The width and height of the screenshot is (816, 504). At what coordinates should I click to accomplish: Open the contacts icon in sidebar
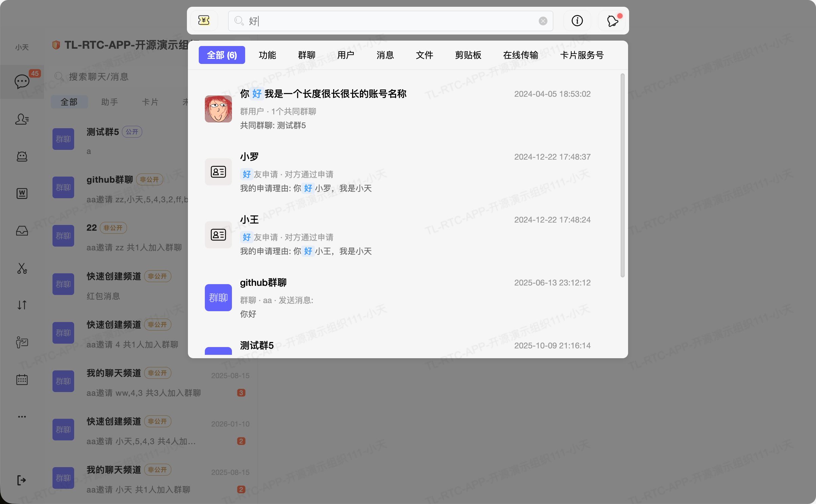click(22, 119)
